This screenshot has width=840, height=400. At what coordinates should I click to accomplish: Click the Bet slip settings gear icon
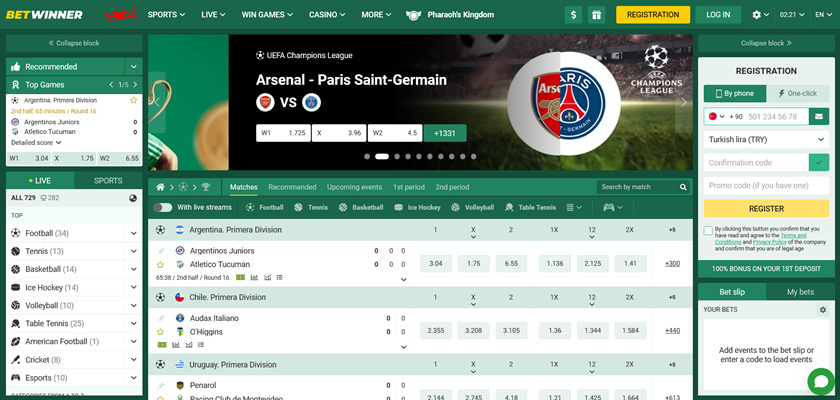click(823, 310)
